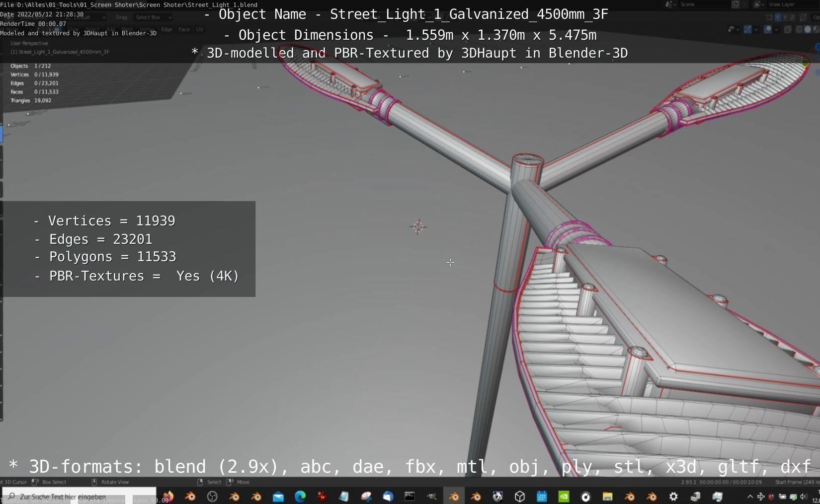Switch to Solid viewport shading

pos(808,29)
